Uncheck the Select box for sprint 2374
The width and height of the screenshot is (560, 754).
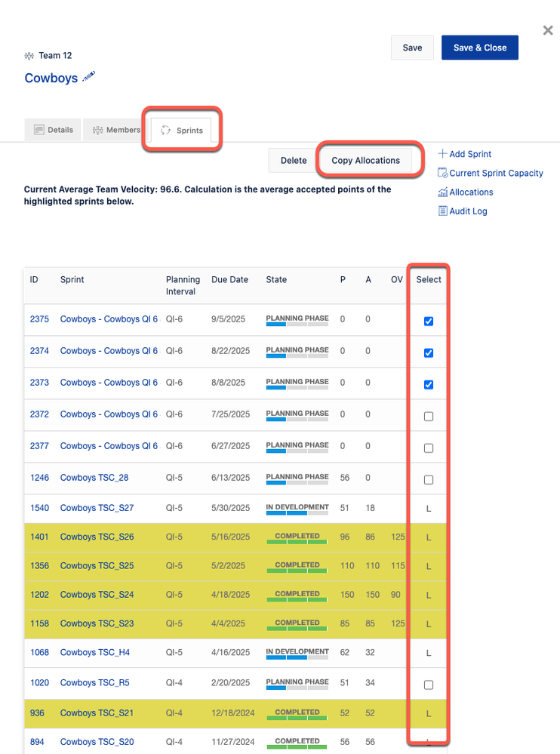tap(429, 353)
